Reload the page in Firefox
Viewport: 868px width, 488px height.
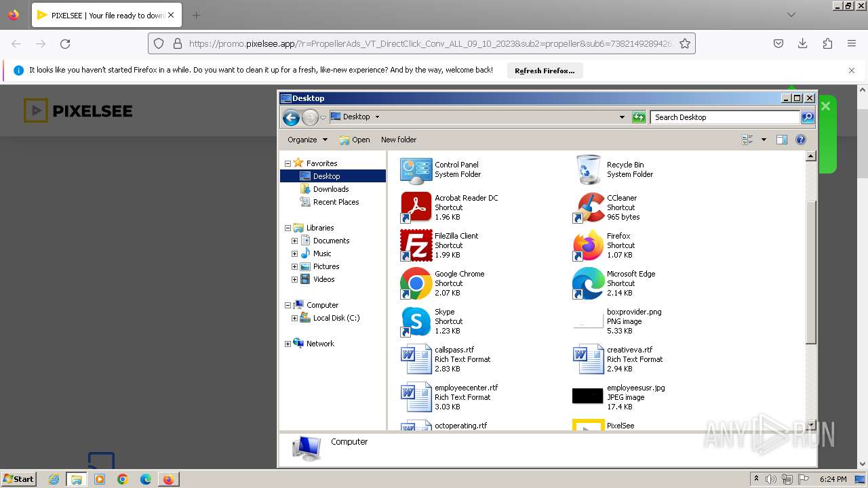point(65,43)
